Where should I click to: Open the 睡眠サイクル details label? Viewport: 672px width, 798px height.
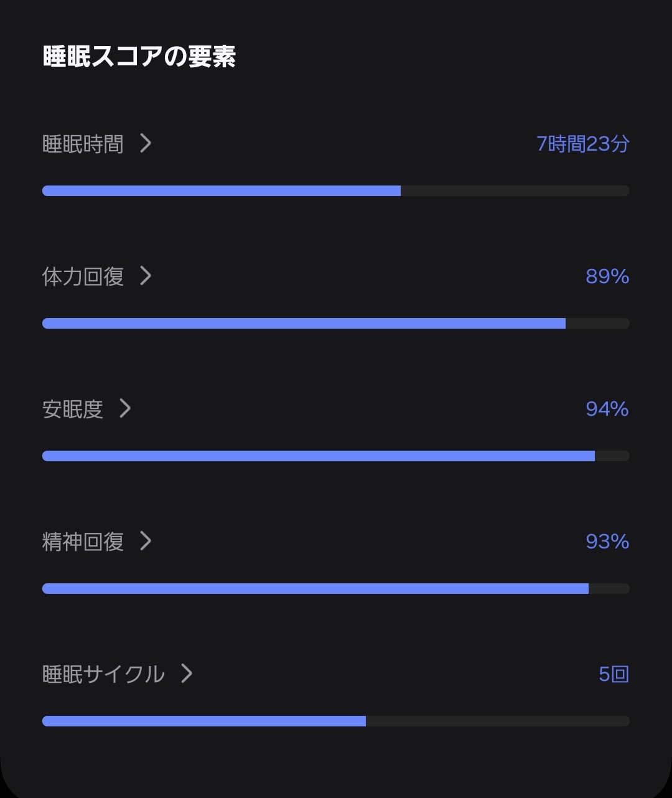tap(103, 674)
